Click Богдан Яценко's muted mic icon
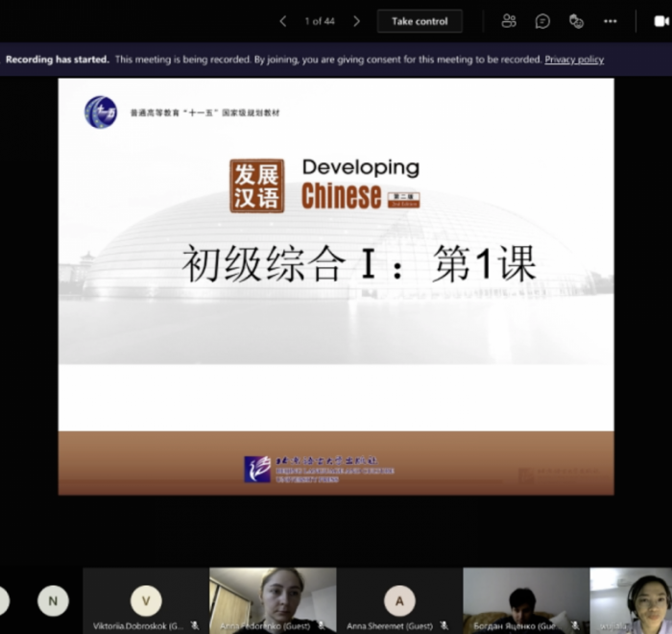This screenshot has width=672, height=634. [x=575, y=626]
